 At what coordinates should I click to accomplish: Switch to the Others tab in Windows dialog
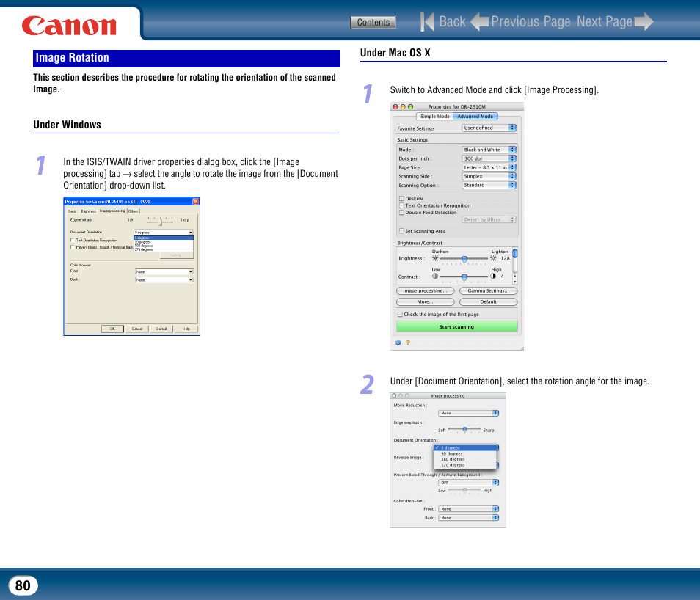click(133, 211)
